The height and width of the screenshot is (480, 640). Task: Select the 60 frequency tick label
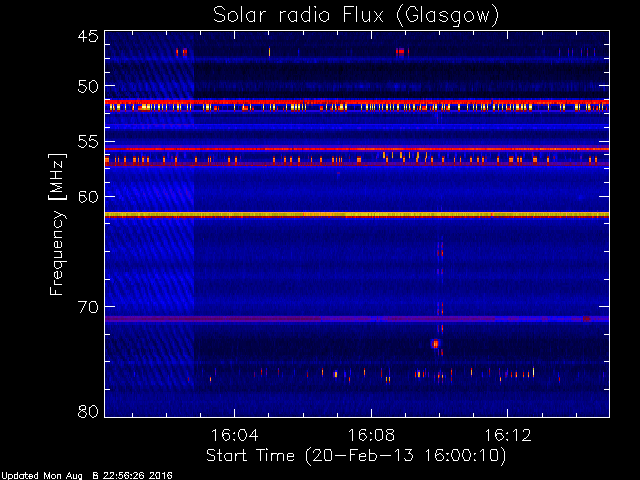[88, 196]
